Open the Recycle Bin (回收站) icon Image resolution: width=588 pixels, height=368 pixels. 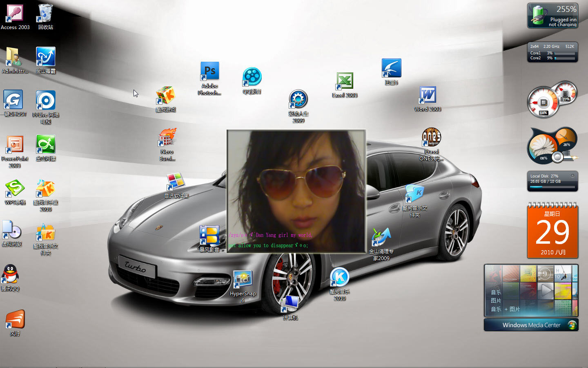pyautogui.click(x=45, y=16)
